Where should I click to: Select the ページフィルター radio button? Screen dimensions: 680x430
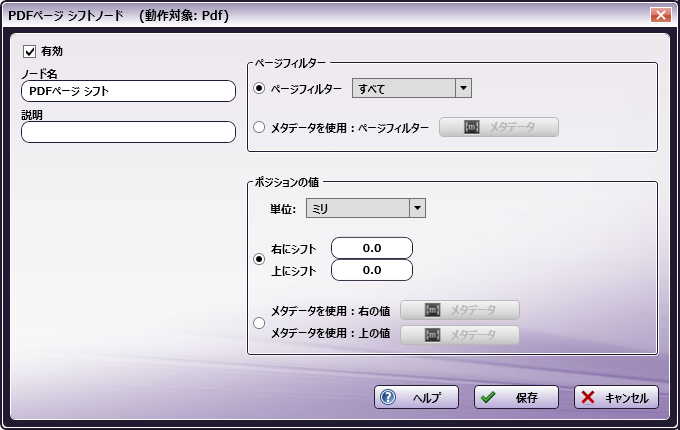tap(259, 88)
